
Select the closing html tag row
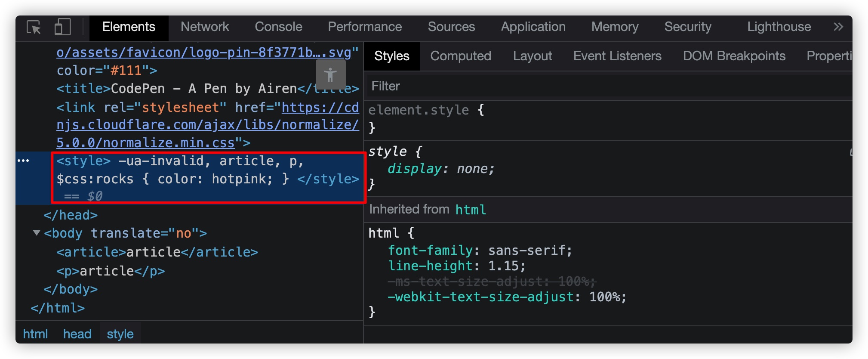click(58, 308)
